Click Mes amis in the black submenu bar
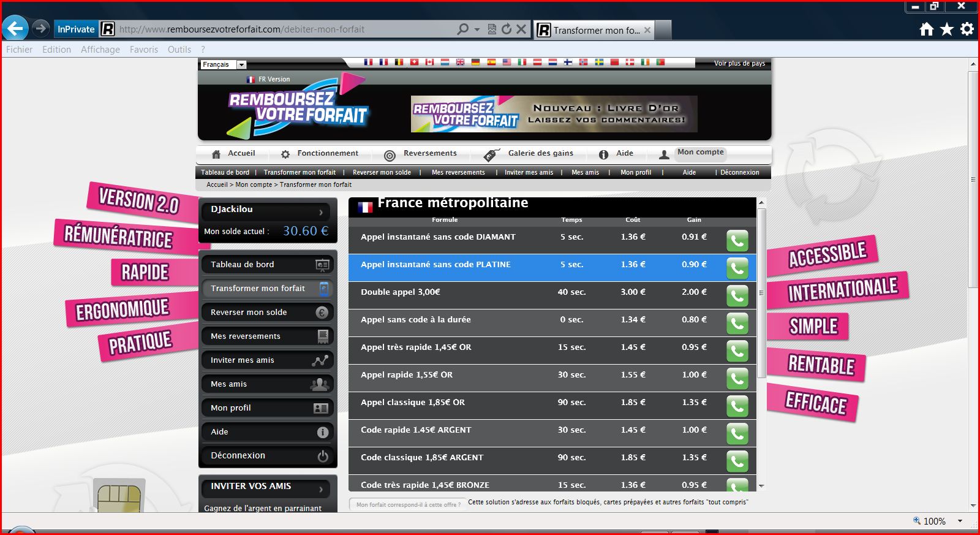This screenshot has height=535, width=980. point(585,173)
